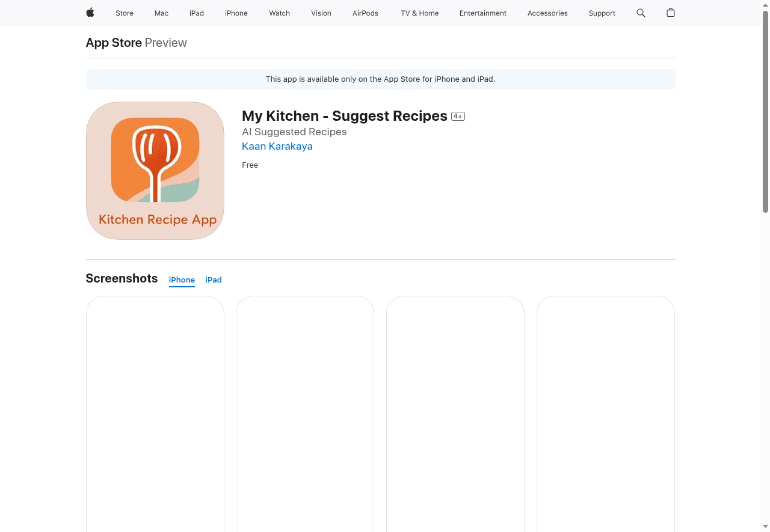This screenshot has height=532, width=770.
Task: Click the Vision navigation item
Action: point(321,13)
